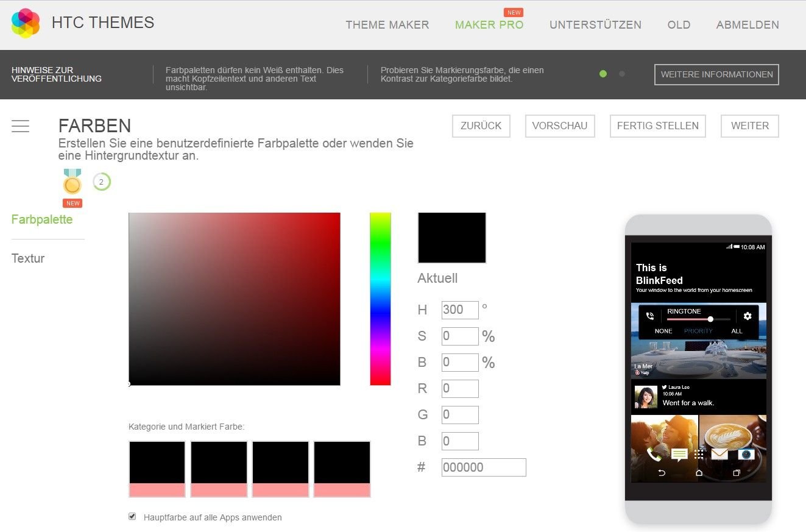Image resolution: width=806 pixels, height=532 pixels.
Task: Click the ringtone volume slider in preview
Action: tap(699, 319)
